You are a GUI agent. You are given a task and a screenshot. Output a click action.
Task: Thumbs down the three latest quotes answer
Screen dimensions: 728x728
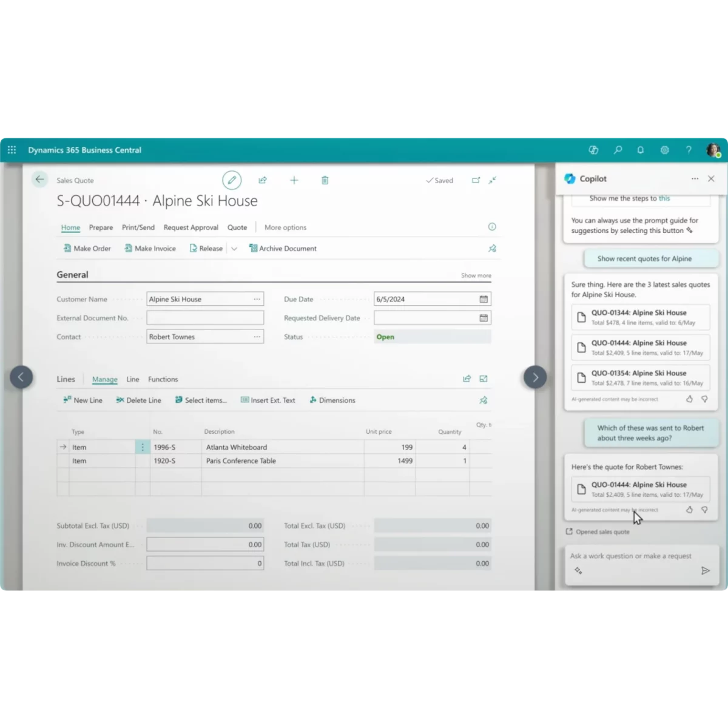click(x=704, y=399)
